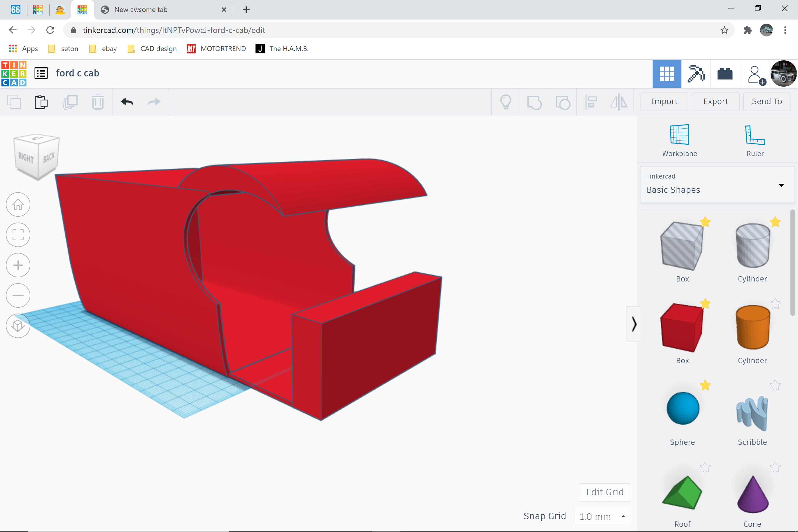Unfavorite star on red Box
The image size is (798, 532).
(x=705, y=304)
